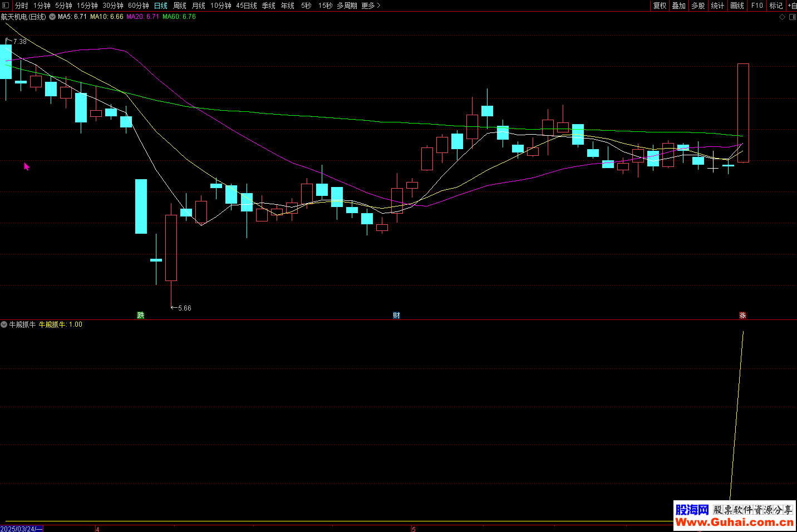Select the 15秒 period tab
Viewport: 797px width, 532px height.
(326, 6)
